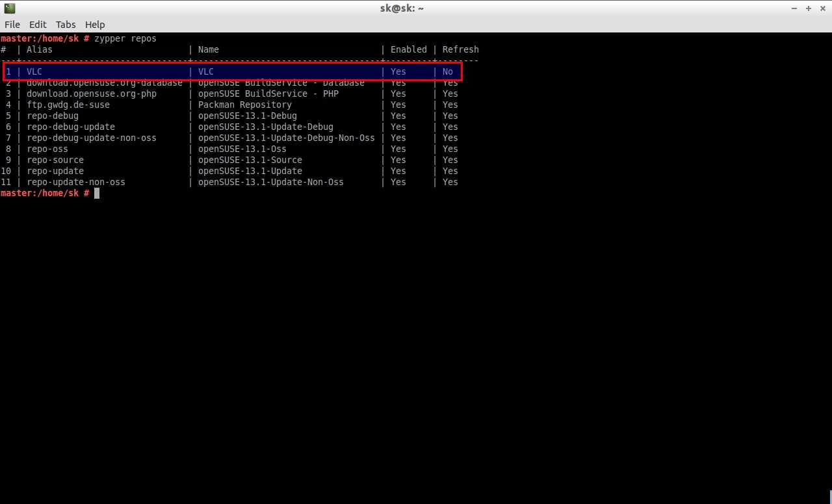Open the Edit menu
Screen dimensions: 832x504
(38, 24)
